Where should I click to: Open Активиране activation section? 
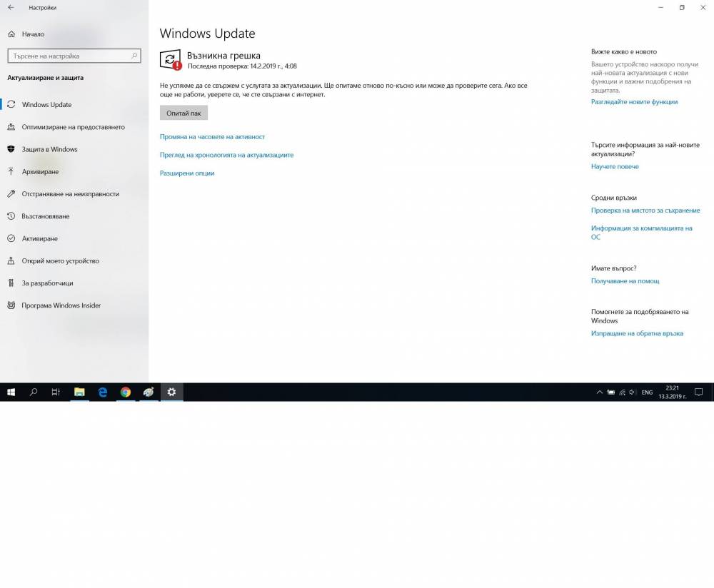coord(74,238)
